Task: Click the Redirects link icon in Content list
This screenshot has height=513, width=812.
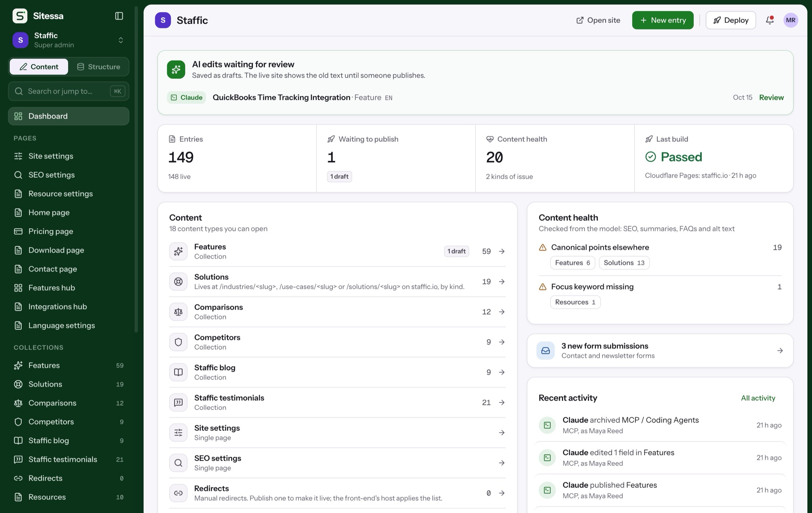Action: point(178,493)
